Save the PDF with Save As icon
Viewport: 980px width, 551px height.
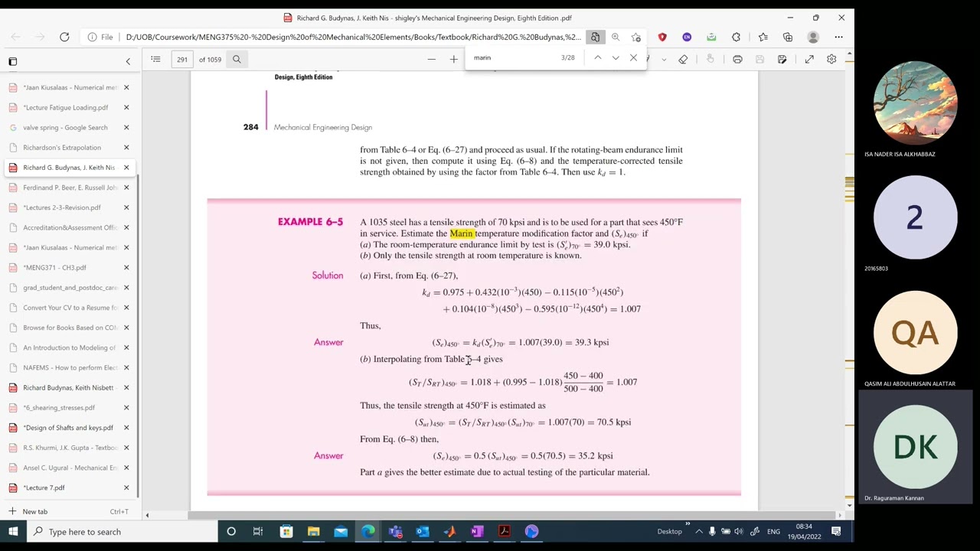pyautogui.click(x=782, y=59)
